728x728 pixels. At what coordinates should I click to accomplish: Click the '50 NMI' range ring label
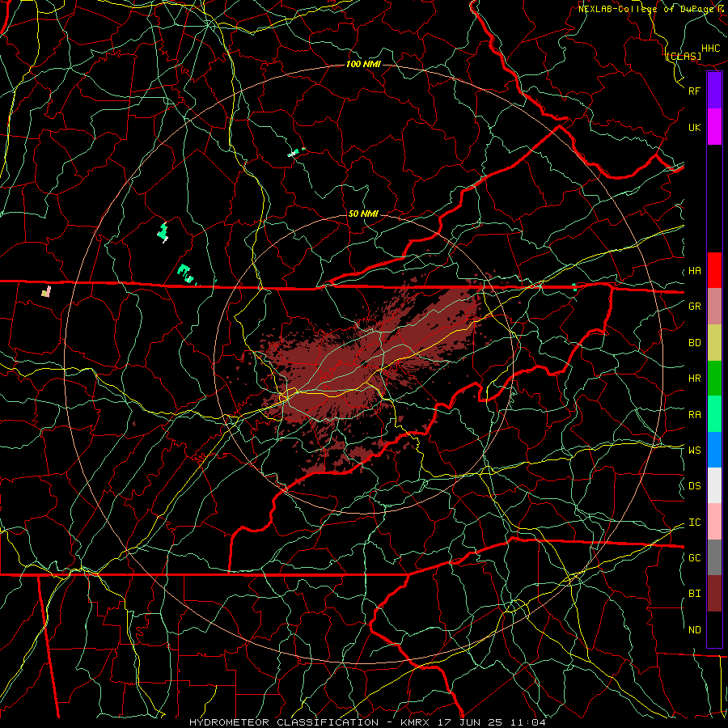(363, 214)
